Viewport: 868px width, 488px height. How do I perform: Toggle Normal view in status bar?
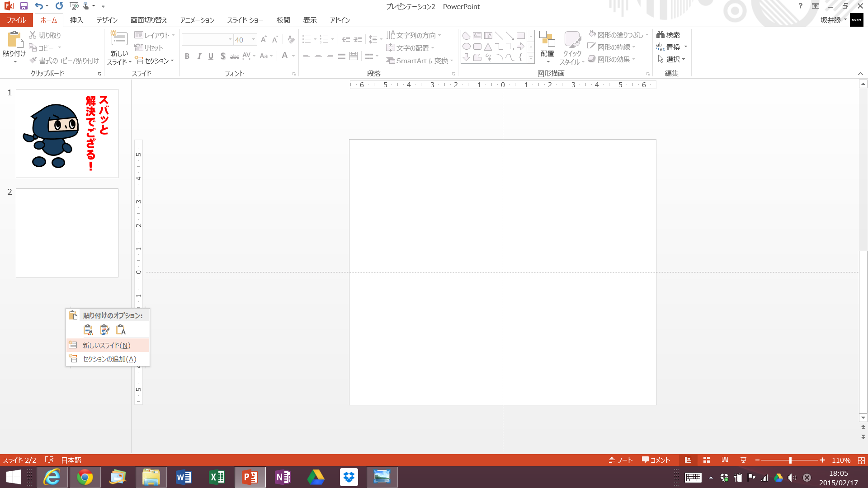(x=688, y=460)
